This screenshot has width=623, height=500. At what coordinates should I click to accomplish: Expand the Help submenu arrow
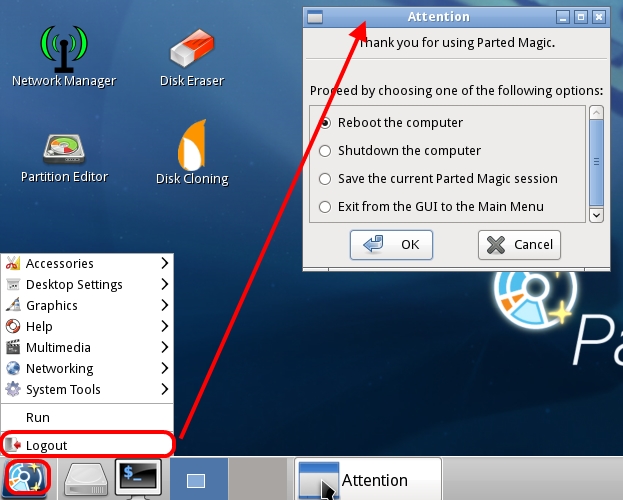pos(165,326)
